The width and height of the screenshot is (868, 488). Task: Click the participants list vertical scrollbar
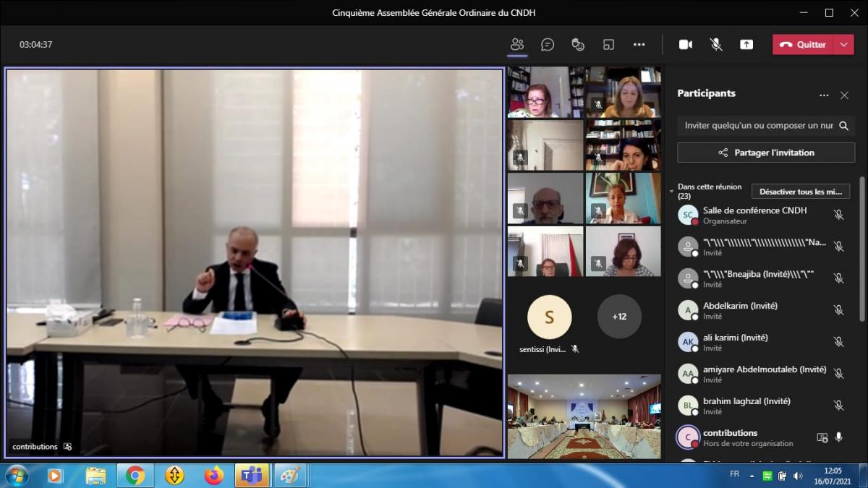tap(861, 246)
